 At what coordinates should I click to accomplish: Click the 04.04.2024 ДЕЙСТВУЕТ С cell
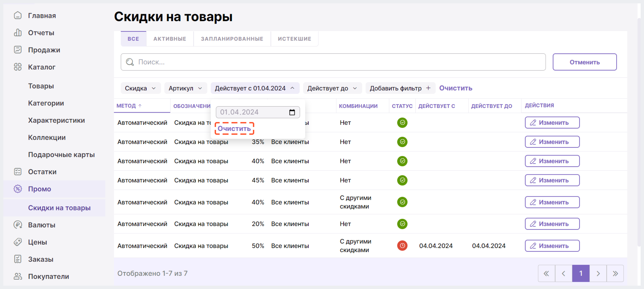click(436, 246)
